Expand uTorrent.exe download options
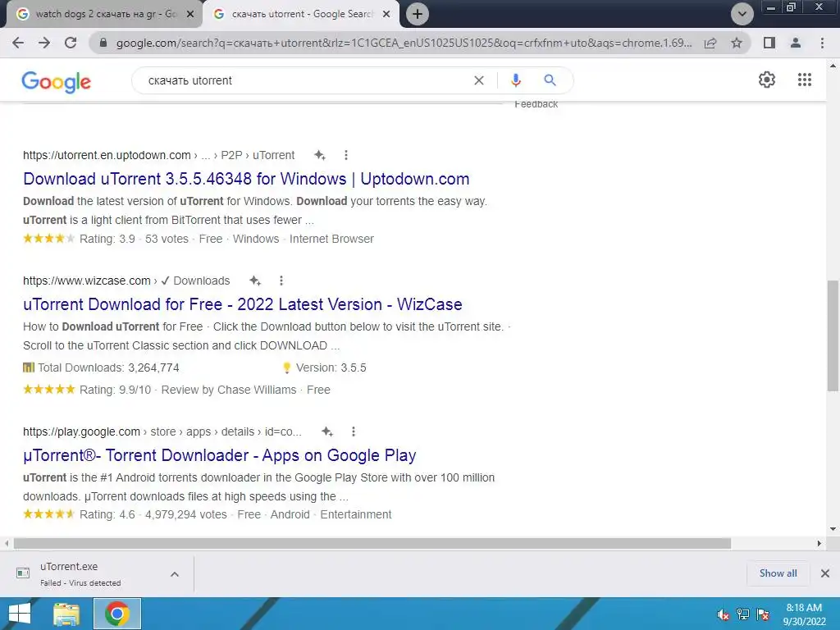Screen dimensions: 840x630 175,574
